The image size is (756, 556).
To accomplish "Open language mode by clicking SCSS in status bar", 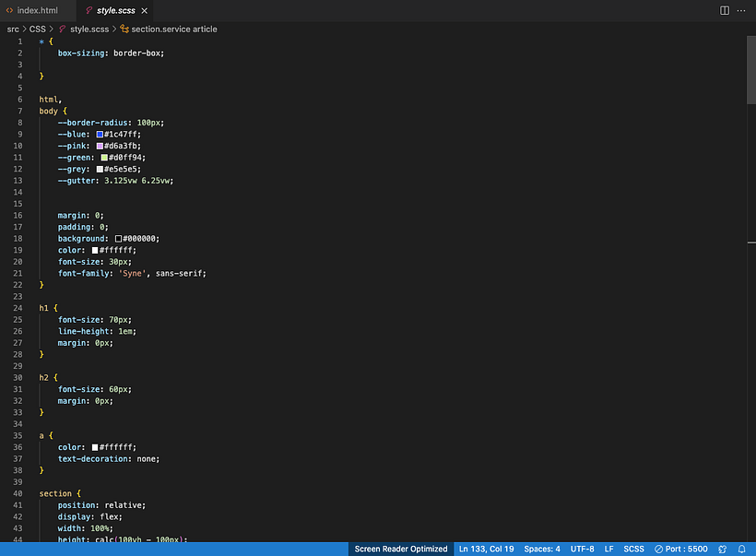I will [x=633, y=548].
